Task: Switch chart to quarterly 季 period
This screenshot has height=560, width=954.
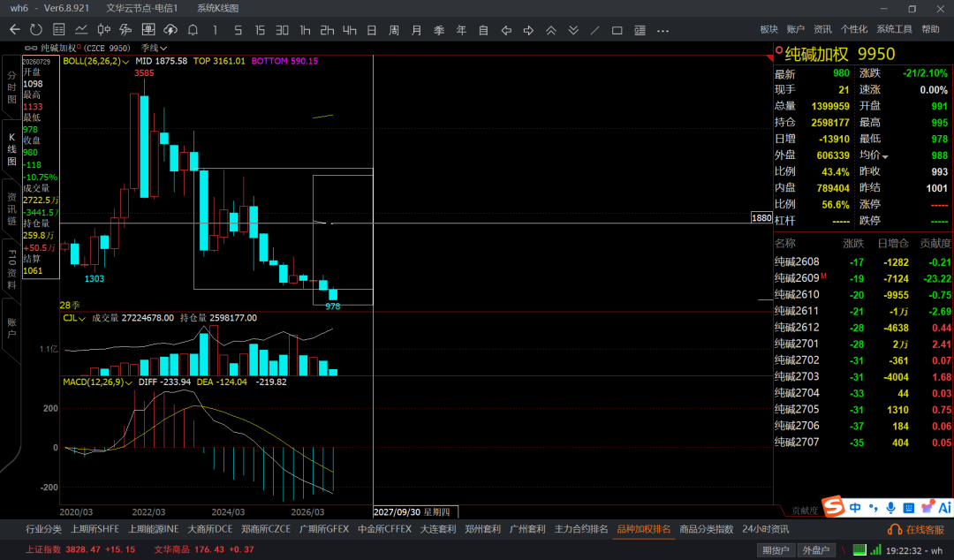Action: pyautogui.click(x=439, y=30)
